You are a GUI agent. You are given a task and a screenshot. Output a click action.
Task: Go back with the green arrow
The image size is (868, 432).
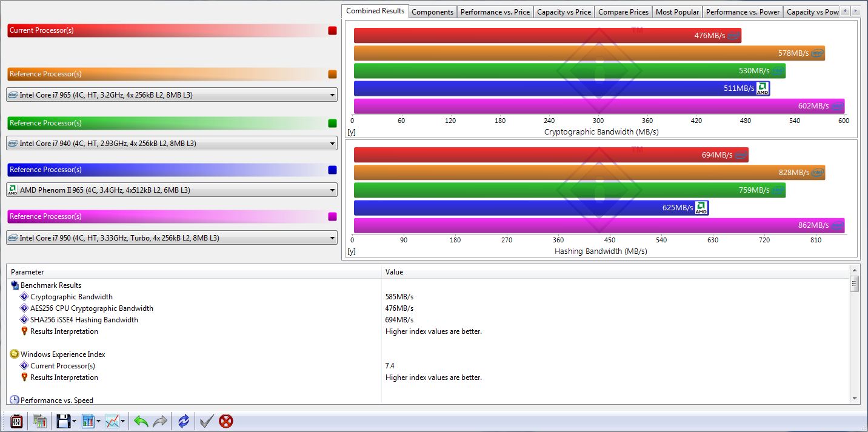click(141, 420)
